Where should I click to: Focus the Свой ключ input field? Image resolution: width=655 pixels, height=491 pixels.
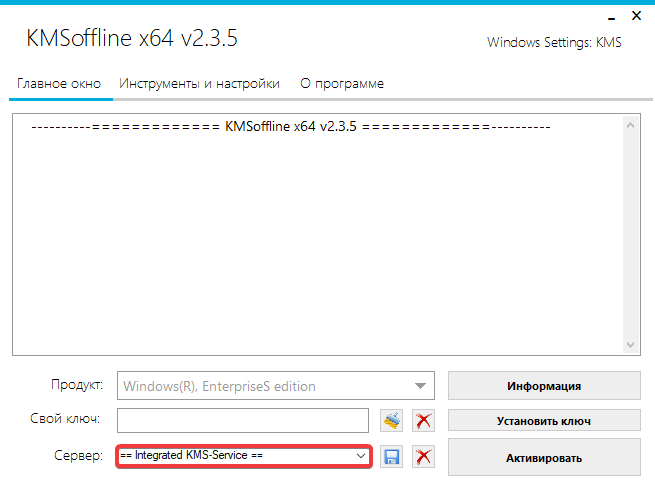[x=243, y=420]
